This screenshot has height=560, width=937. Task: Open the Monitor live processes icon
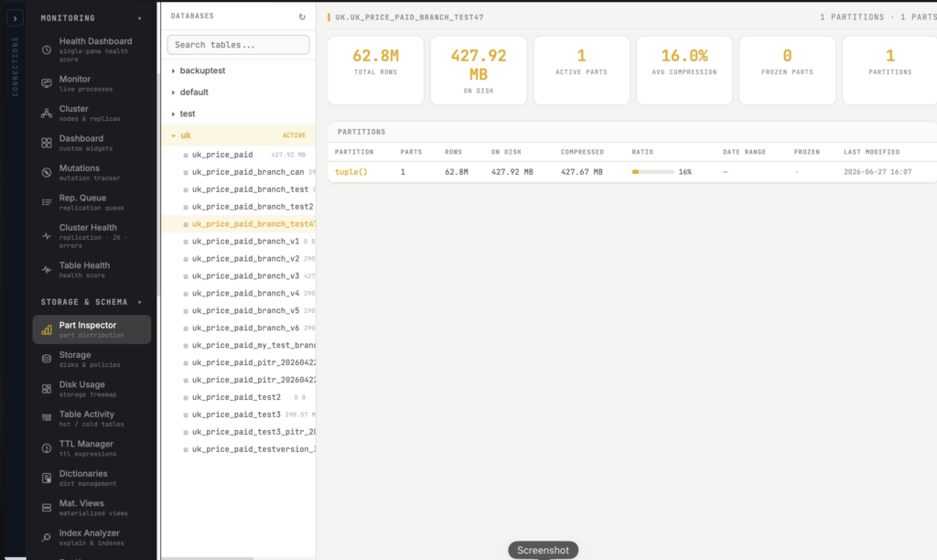[x=47, y=83]
